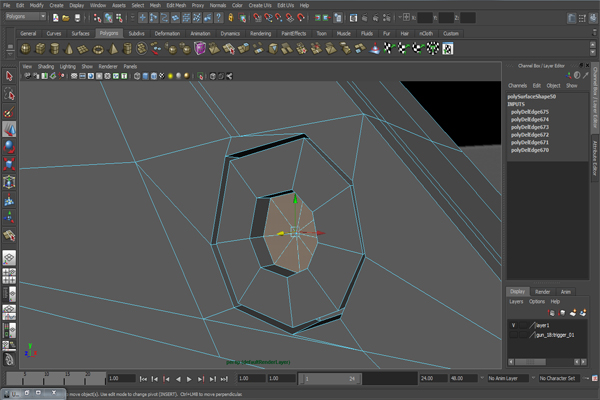Viewport: 600px width, 400px height.
Task: Click the New Scene icon
Action: [x=55, y=18]
